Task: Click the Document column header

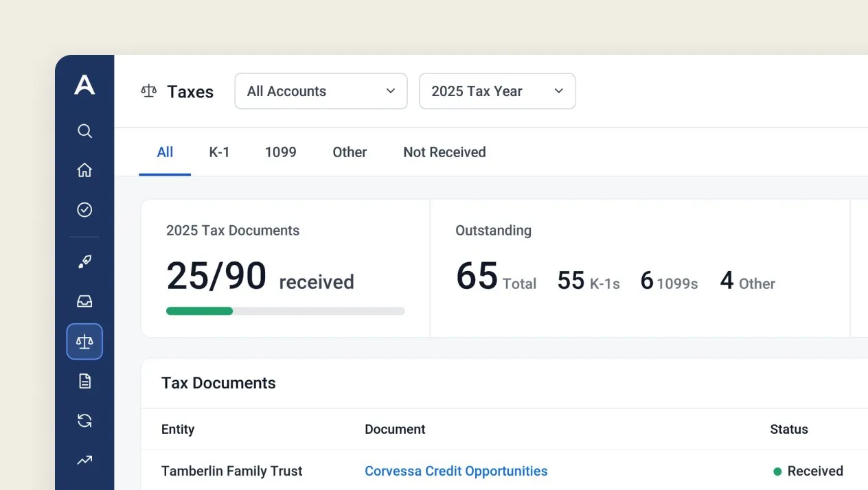Action: pyautogui.click(x=395, y=429)
